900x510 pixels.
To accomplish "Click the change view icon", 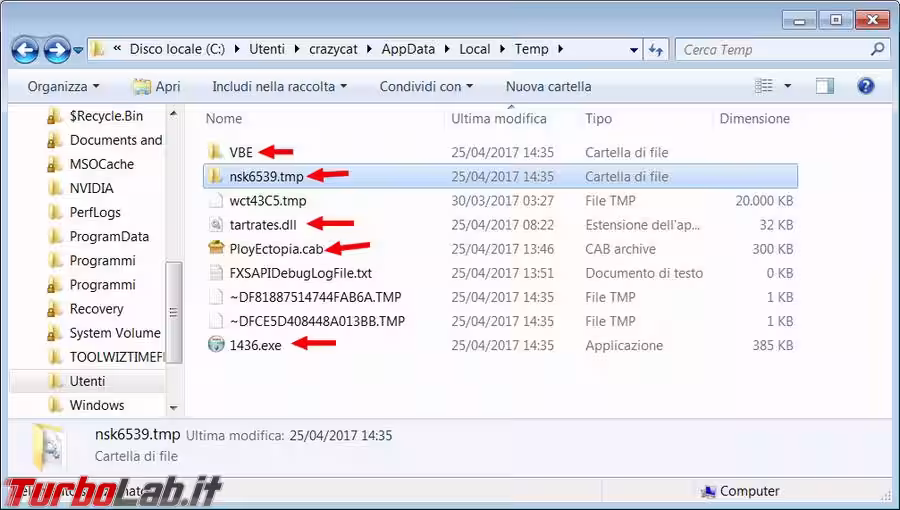I will coord(765,86).
